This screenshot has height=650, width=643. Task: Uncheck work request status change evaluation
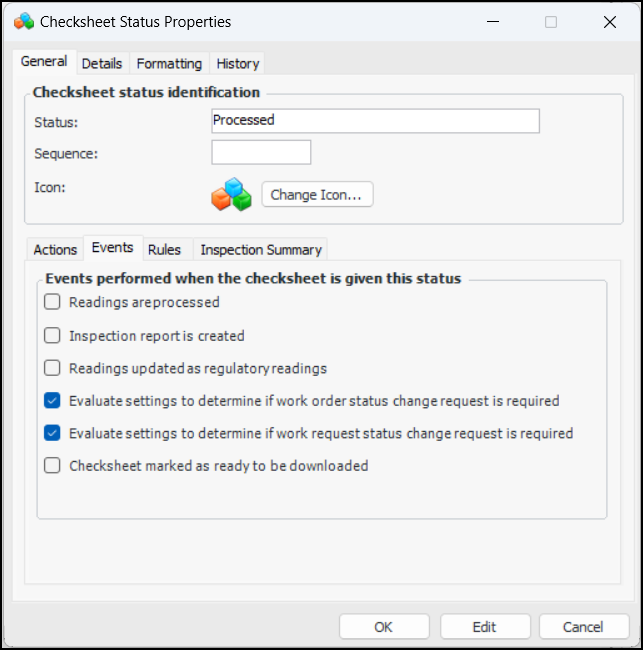pyautogui.click(x=53, y=434)
